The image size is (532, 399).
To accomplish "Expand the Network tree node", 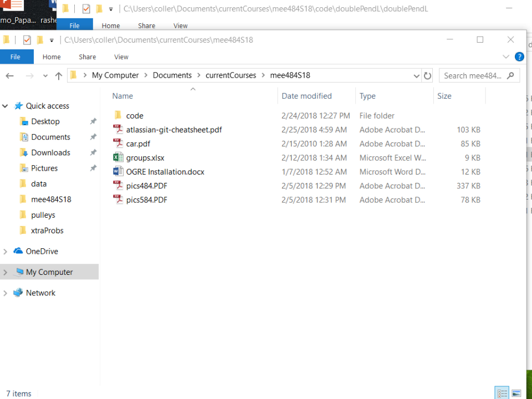I will point(5,293).
